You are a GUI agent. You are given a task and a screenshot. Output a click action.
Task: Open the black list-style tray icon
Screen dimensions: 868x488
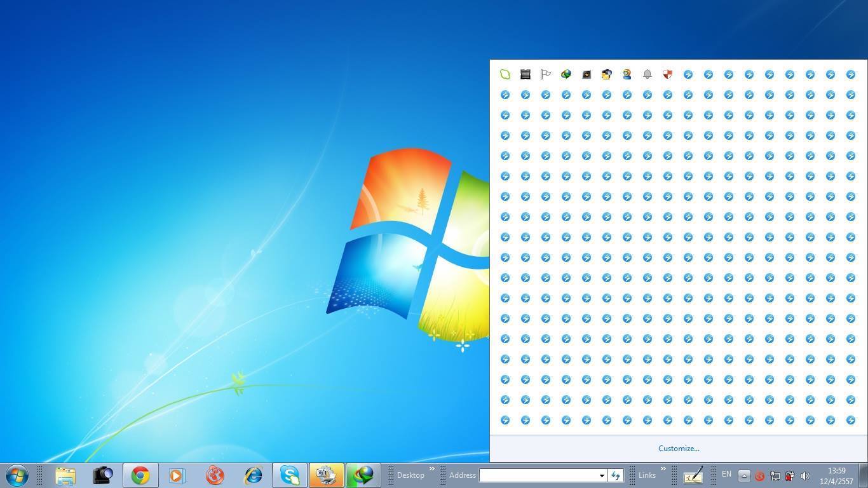point(526,74)
